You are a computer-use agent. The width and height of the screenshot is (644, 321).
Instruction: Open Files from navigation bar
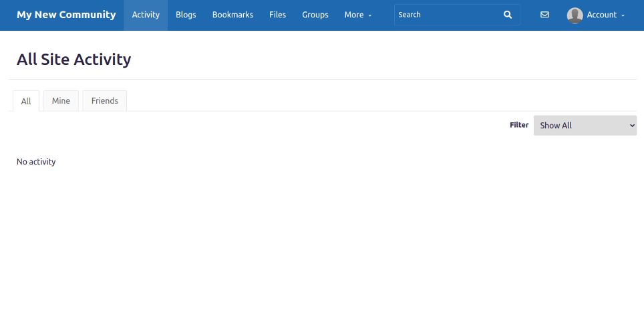coord(278,15)
